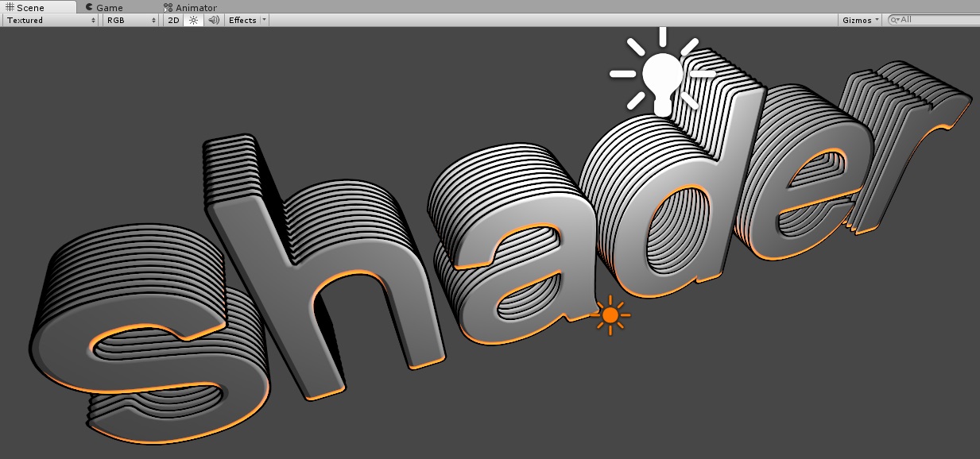Click the Effects button
Image resolution: width=980 pixels, height=459 pixels.
click(242, 20)
